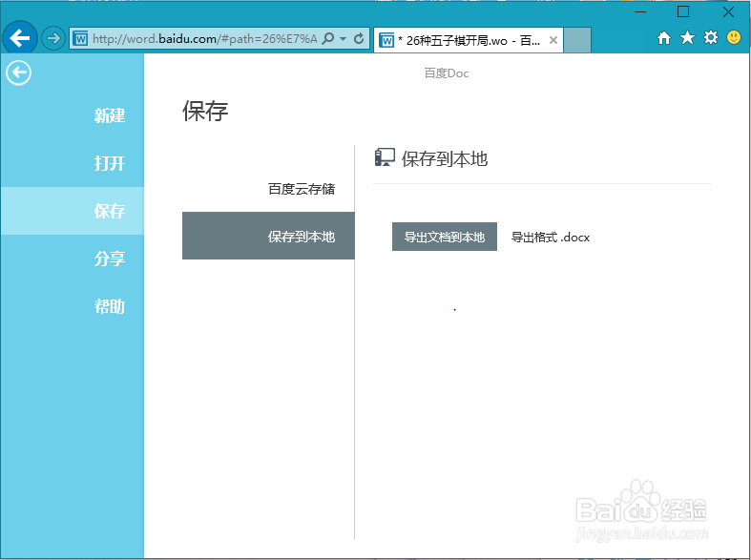The width and height of the screenshot is (751, 560).
Task: Return to document with circled back arrow
Action: point(19,73)
